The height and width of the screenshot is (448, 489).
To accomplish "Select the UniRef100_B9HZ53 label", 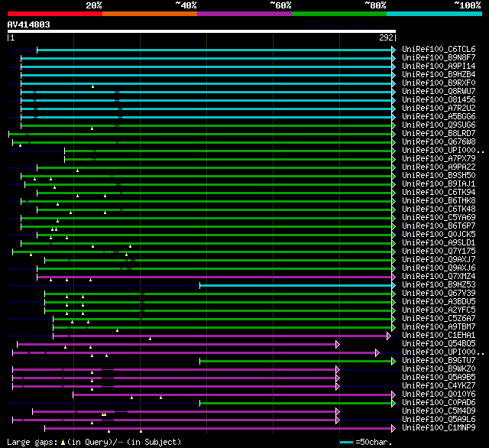I will click(x=439, y=285).
